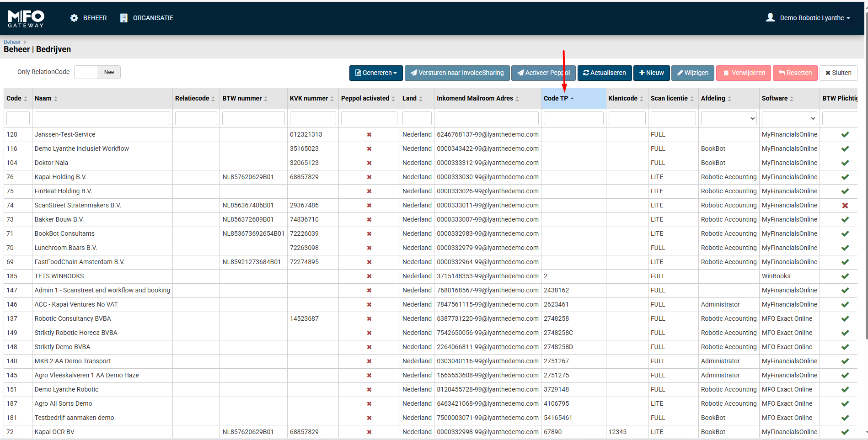Toggle the Only RelationCode switch
The height and width of the screenshot is (440, 868).
click(x=97, y=72)
